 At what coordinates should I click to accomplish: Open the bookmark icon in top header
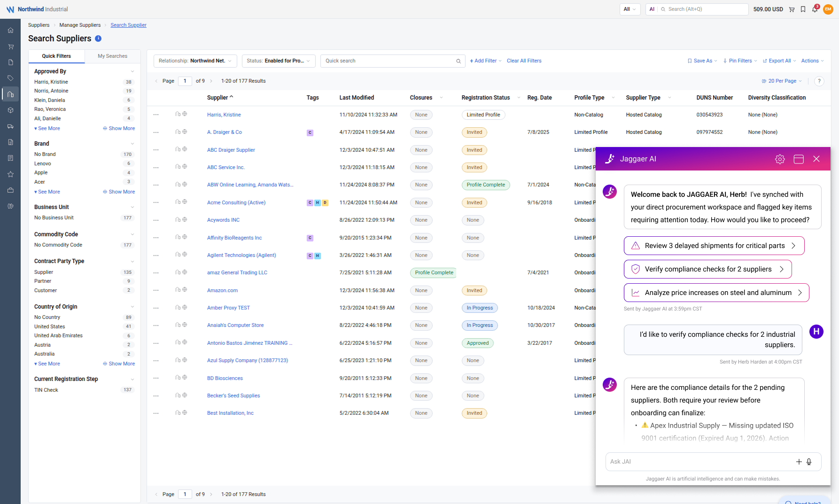803,9
